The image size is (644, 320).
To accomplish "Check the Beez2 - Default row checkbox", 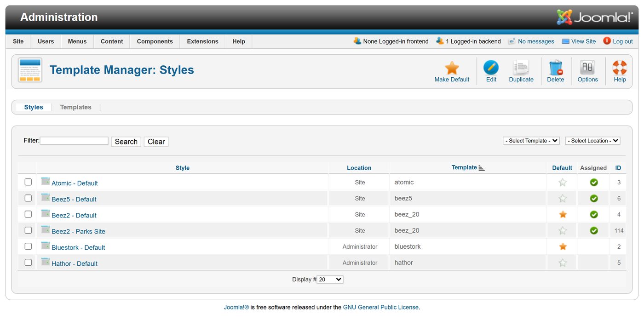I will pos(28,214).
